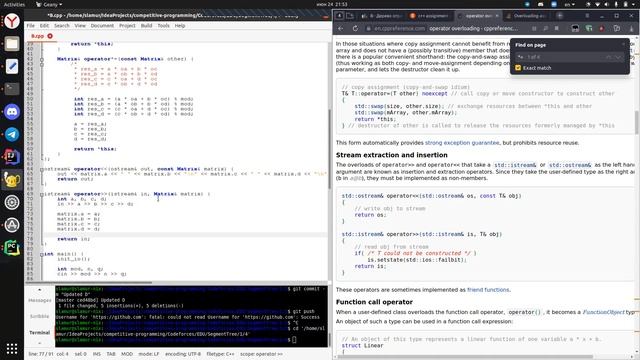Collapse the main function fold marker
The image size is (640, 360).
click(42, 254)
